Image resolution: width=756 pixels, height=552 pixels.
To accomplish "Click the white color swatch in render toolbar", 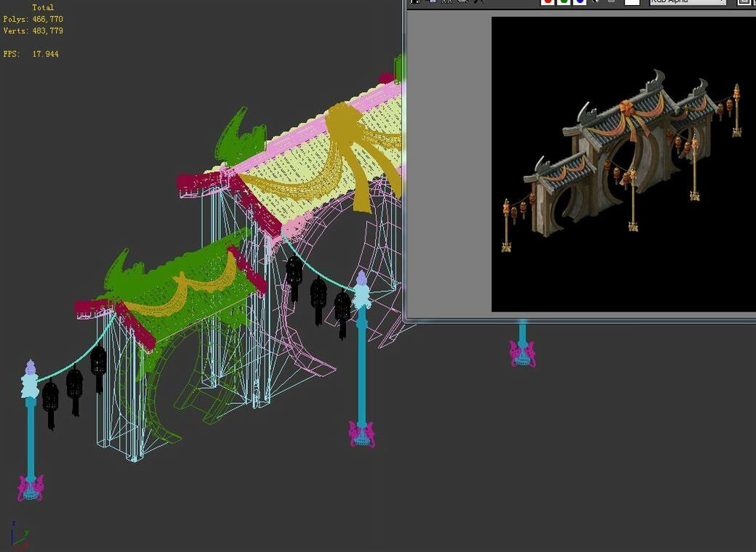I will 632,2.
